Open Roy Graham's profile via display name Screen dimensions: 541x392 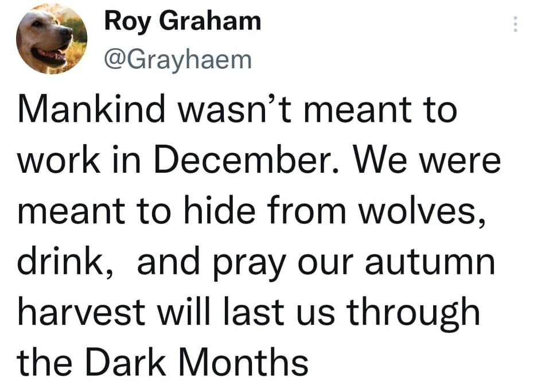(x=182, y=21)
